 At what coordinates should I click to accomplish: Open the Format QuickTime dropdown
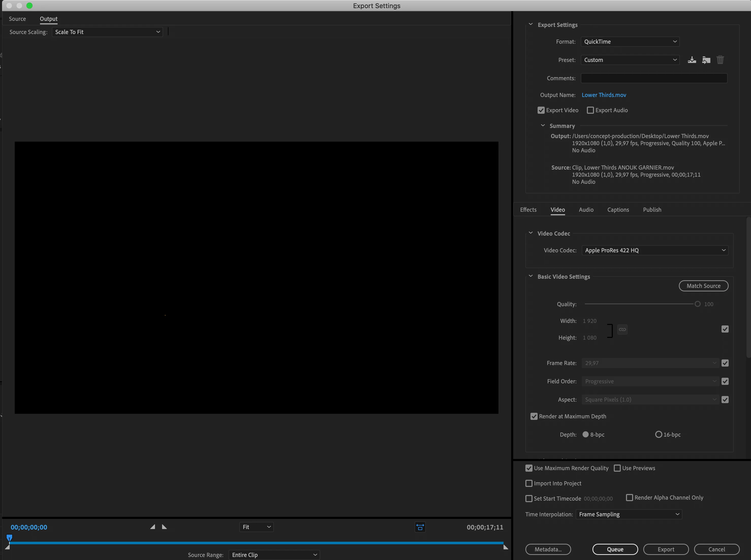[x=630, y=42]
